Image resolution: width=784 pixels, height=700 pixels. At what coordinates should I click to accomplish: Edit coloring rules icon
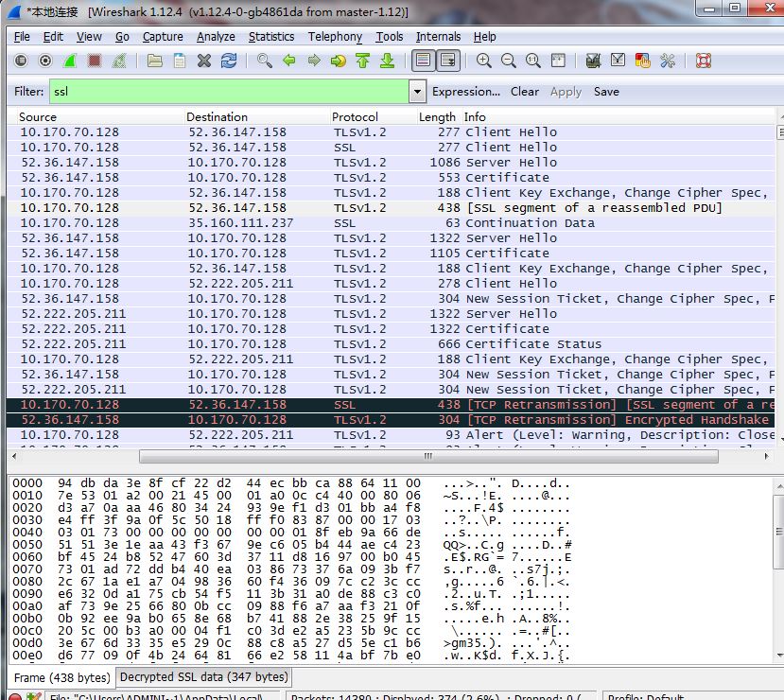[x=643, y=61]
